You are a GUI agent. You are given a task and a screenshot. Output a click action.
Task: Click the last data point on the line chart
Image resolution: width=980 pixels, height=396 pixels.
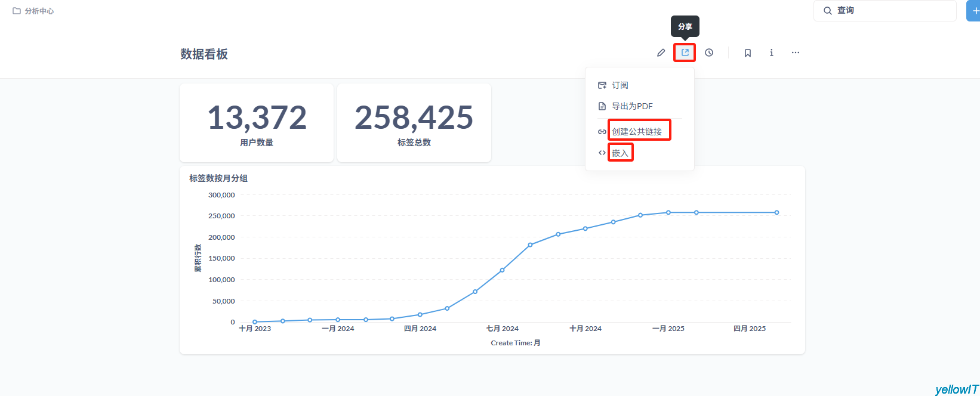(x=776, y=212)
